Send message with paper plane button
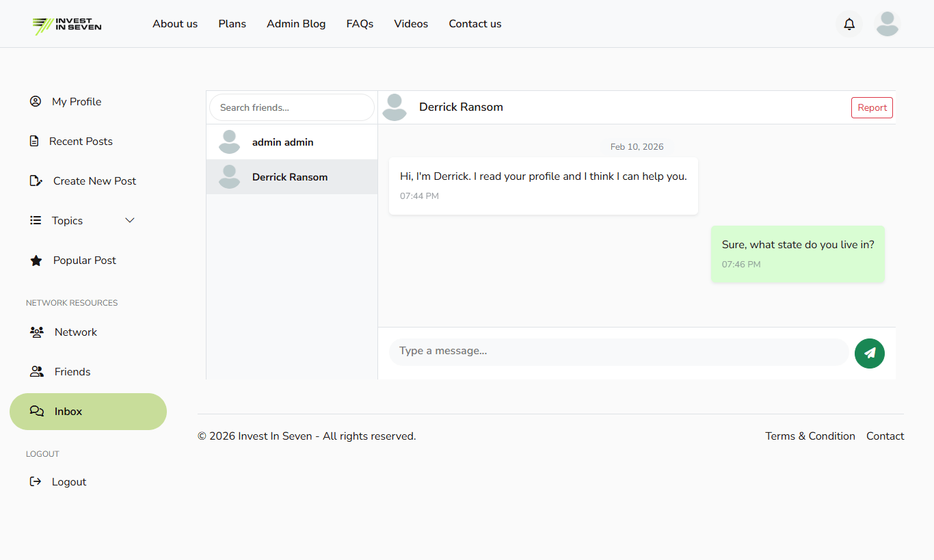The width and height of the screenshot is (934, 560). click(869, 354)
